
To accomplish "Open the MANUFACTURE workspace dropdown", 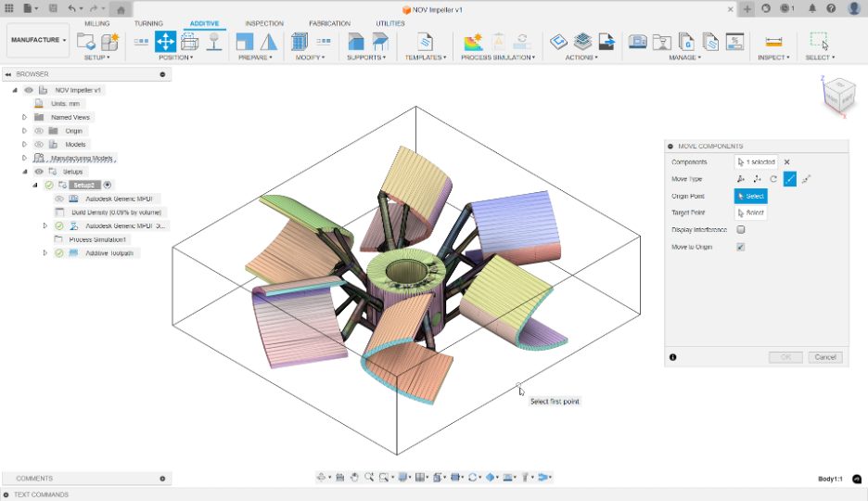I will (39, 40).
